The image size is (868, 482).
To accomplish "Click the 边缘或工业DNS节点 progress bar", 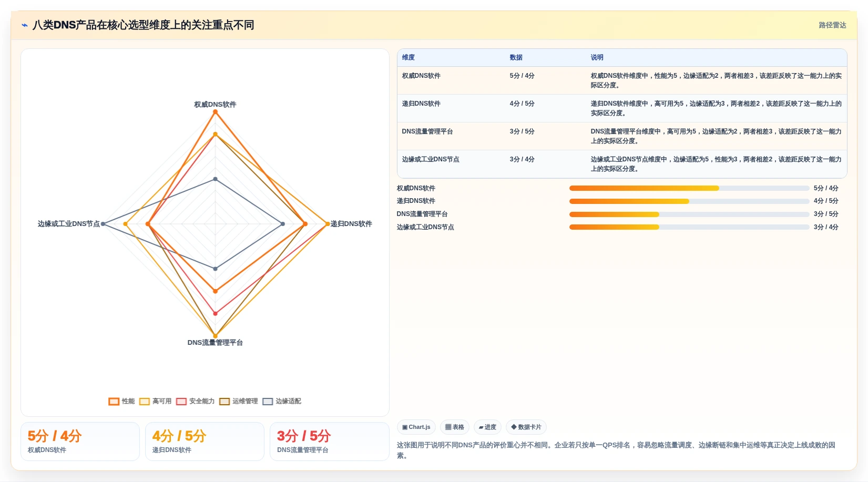I will [x=689, y=227].
